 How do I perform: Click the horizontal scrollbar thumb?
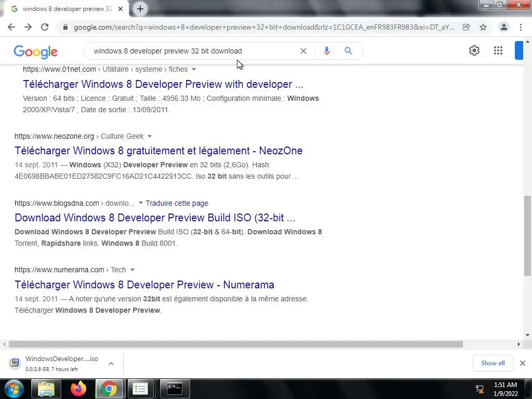pos(236,344)
